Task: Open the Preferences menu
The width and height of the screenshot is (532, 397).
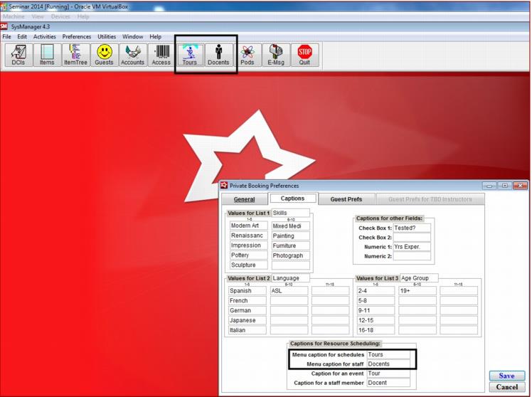Action: [x=76, y=36]
